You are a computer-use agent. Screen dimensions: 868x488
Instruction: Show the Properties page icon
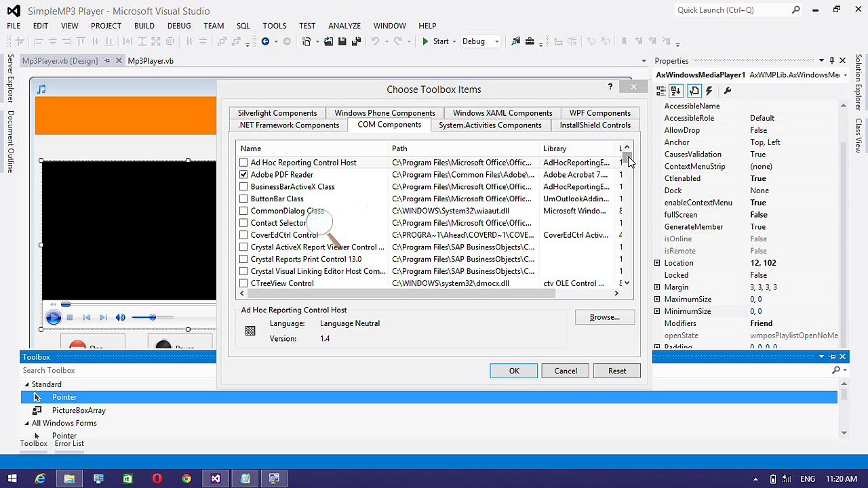[x=694, y=91]
